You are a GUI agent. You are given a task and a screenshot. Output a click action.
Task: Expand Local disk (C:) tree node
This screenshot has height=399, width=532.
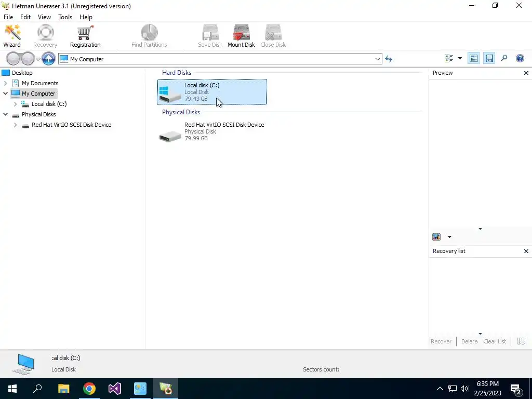(x=15, y=104)
